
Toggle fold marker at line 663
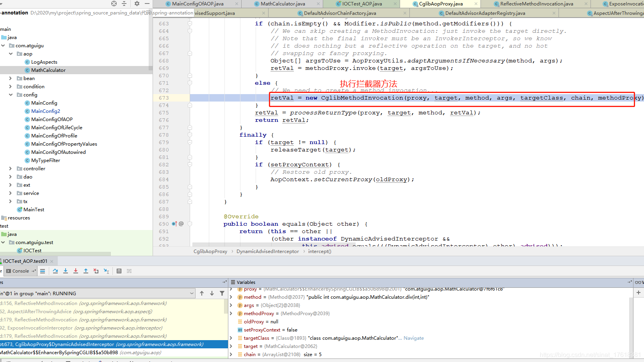[190, 23]
